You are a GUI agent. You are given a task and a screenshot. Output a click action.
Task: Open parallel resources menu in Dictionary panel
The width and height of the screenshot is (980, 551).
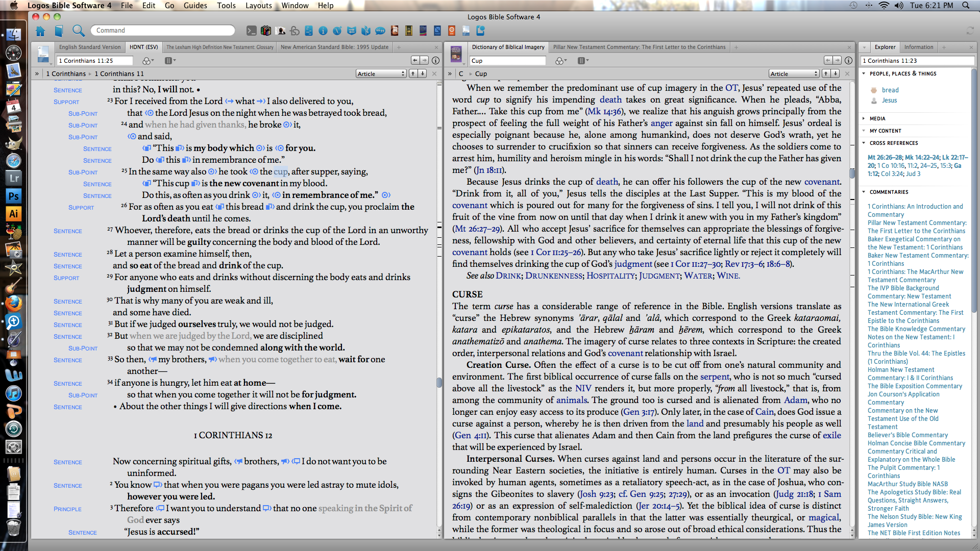coord(583,61)
